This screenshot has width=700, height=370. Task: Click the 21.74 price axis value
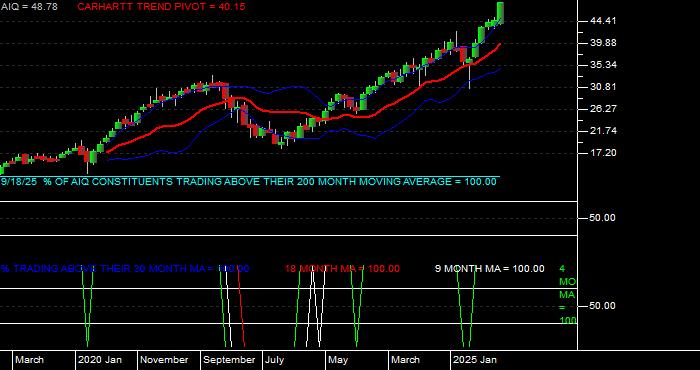[x=603, y=131]
